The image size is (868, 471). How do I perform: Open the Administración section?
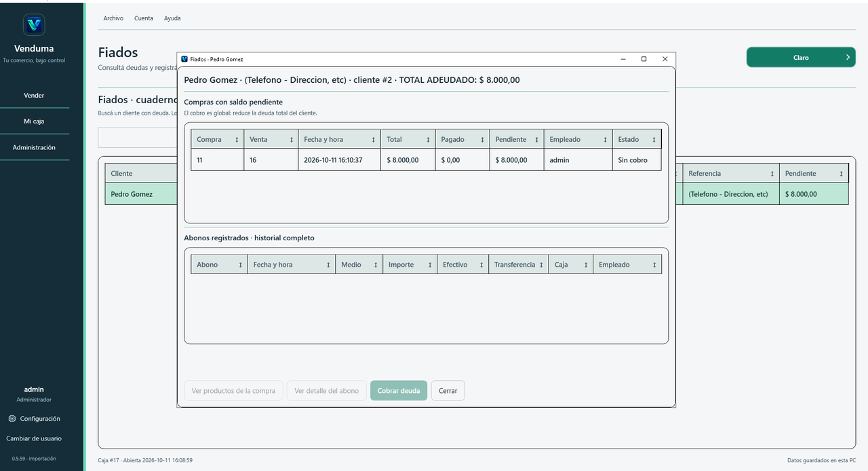(x=34, y=147)
